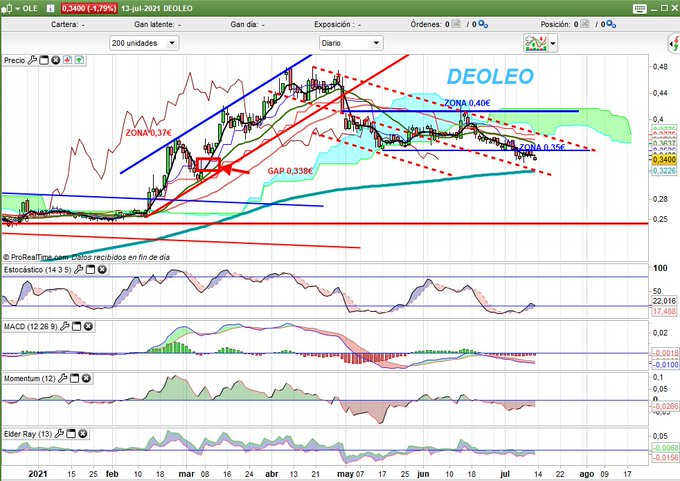The image size is (680, 481).
Task: Click the chart style indicators icon
Action: point(536,43)
